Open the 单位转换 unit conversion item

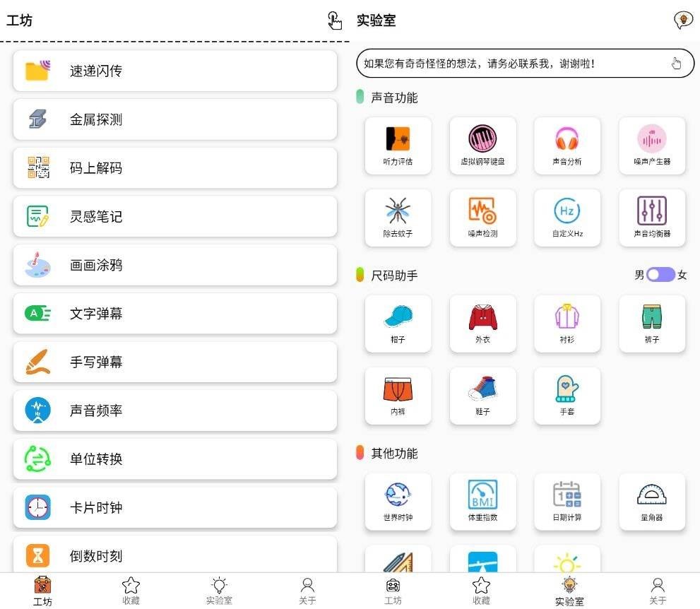point(174,459)
